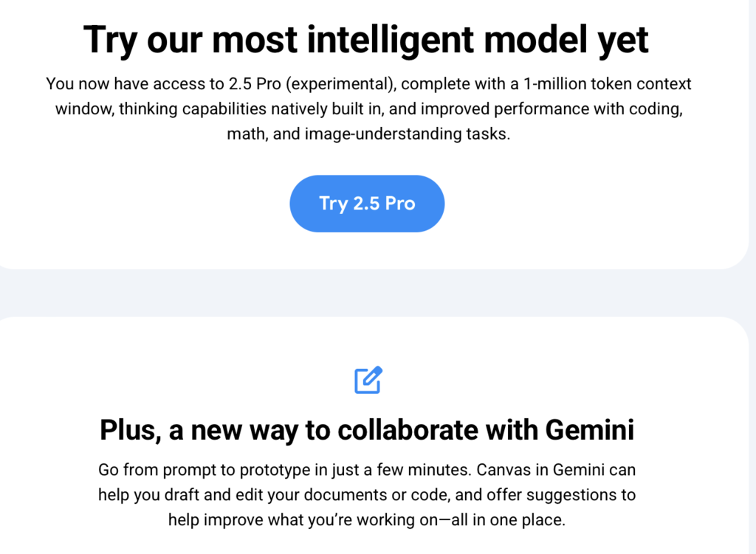This screenshot has width=756, height=554.
Task: Click the word "Gemini" in the bold heading
Action: [590, 430]
